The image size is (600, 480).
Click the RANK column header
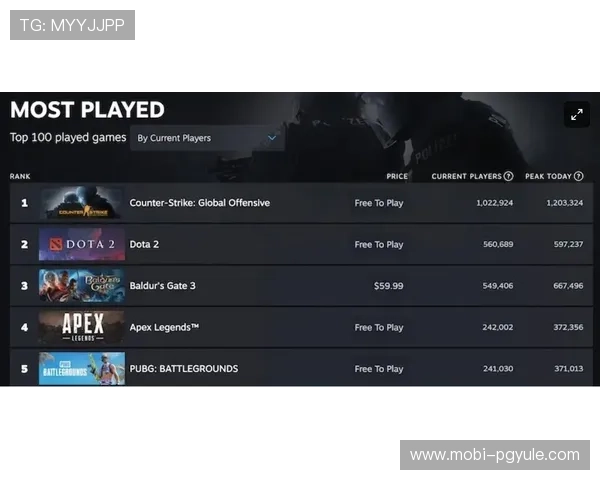(x=20, y=176)
